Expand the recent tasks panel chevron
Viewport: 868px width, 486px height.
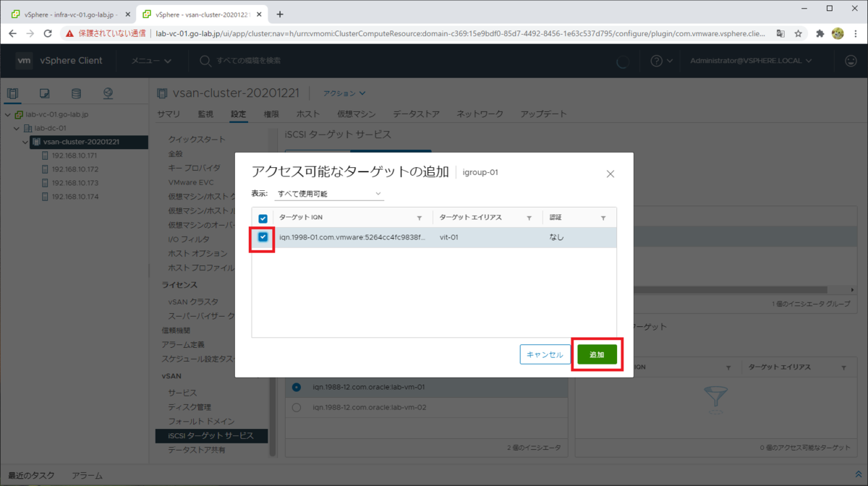tap(859, 474)
